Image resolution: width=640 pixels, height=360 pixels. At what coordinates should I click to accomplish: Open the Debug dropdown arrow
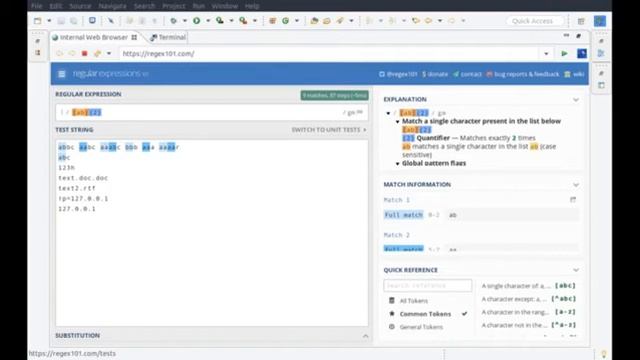pos(184,21)
